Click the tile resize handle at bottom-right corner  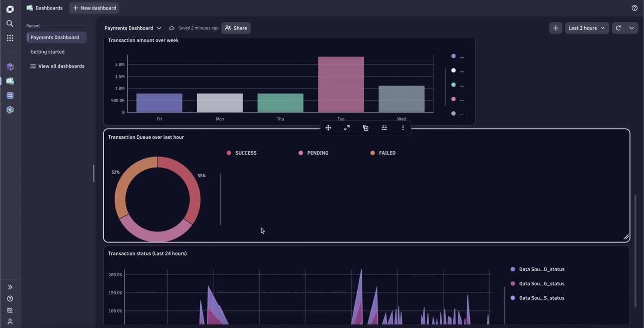click(626, 237)
